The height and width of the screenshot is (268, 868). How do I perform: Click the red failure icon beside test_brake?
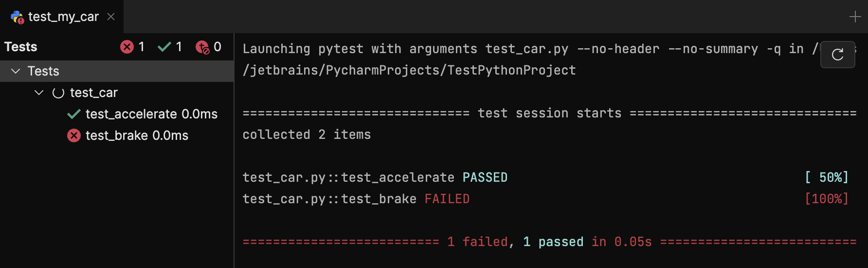tap(74, 135)
